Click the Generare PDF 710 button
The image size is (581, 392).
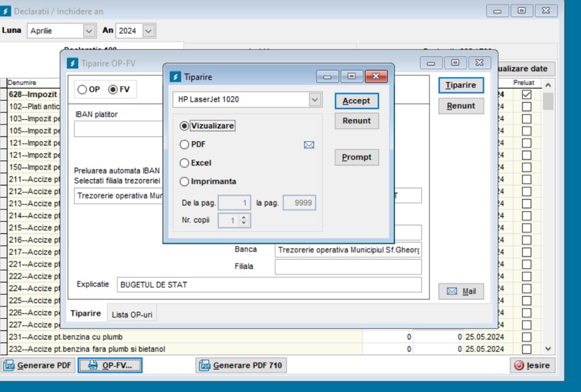pyautogui.click(x=241, y=365)
